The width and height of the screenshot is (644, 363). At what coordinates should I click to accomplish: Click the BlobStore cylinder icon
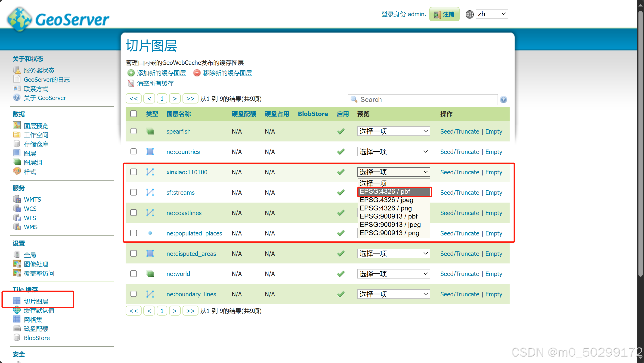pyautogui.click(x=17, y=338)
